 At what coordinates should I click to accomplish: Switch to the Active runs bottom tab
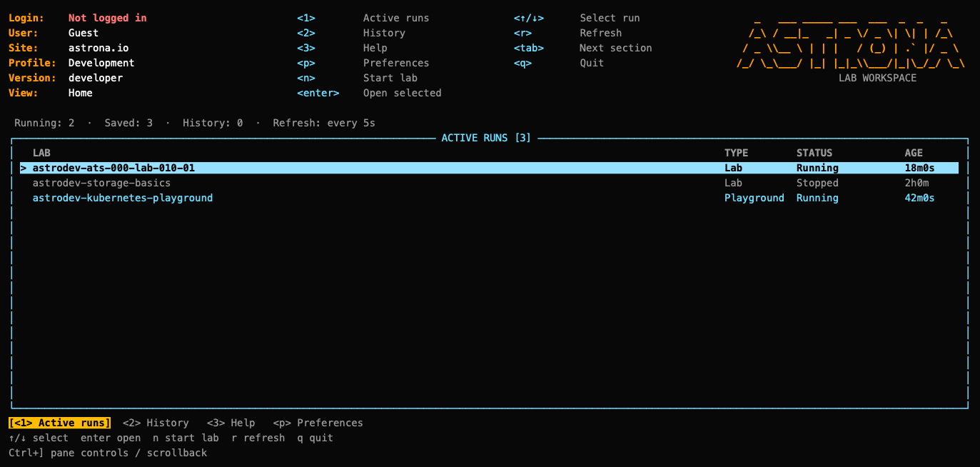(x=60, y=423)
